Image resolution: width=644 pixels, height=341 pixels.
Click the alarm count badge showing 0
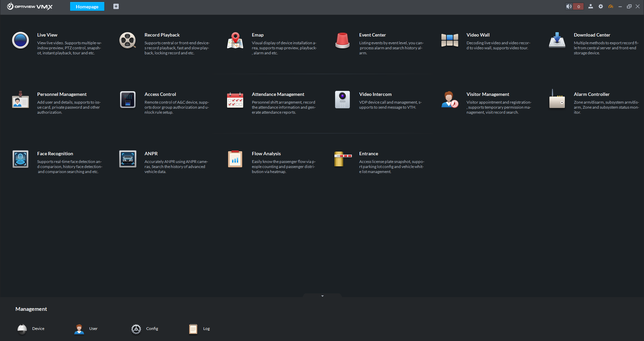pos(578,6)
